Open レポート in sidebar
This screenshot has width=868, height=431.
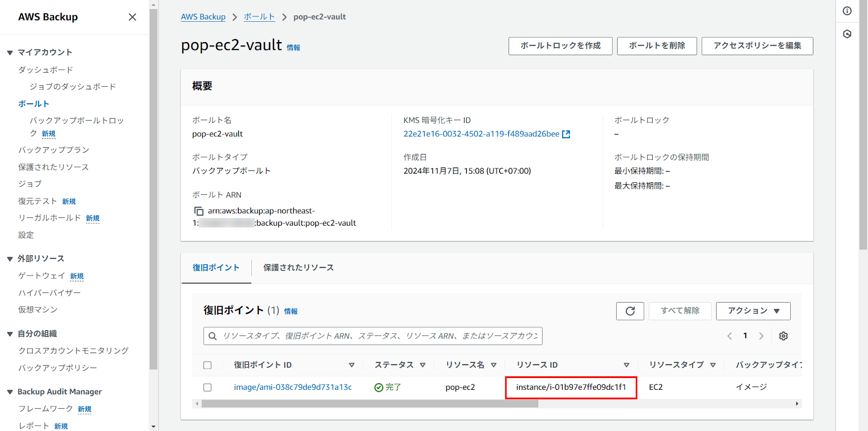pyautogui.click(x=34, y=426)
